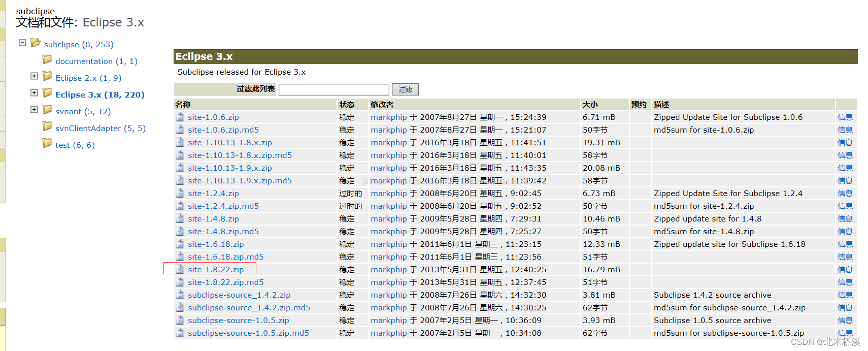Click the subclipse root folder icon

point(36,43)
